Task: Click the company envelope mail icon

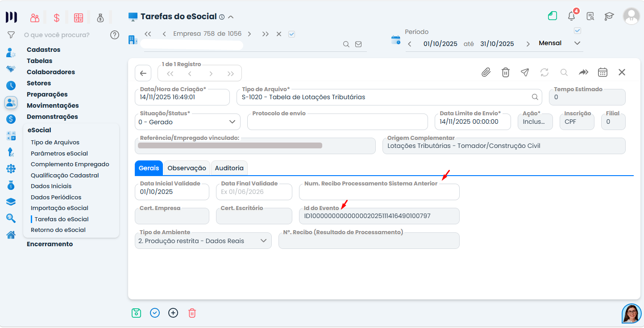Action: pos(358,44)
